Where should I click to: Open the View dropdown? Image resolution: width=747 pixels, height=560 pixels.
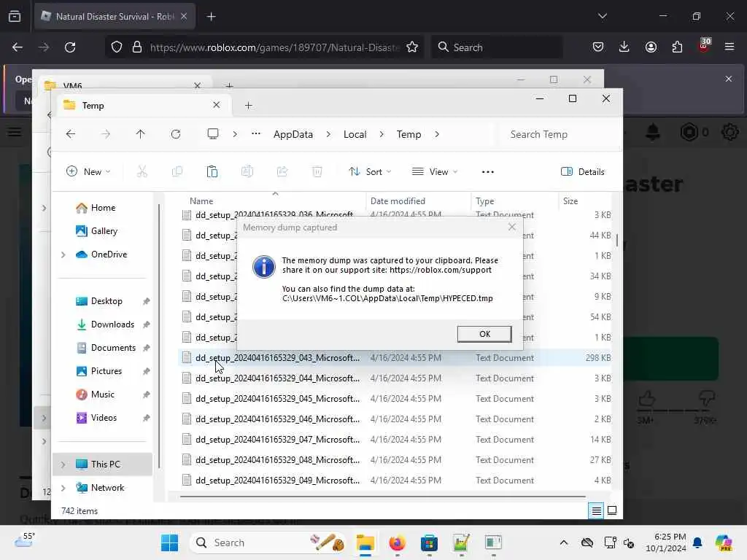[x=435, y=171]
